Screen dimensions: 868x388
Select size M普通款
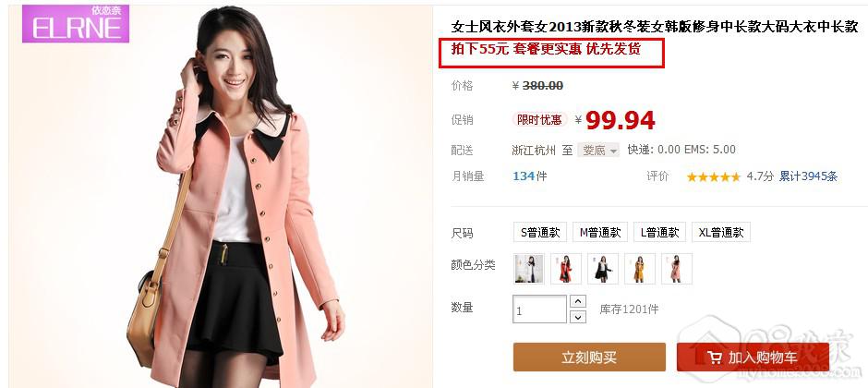pyautogui.click(x=600, y=233)
